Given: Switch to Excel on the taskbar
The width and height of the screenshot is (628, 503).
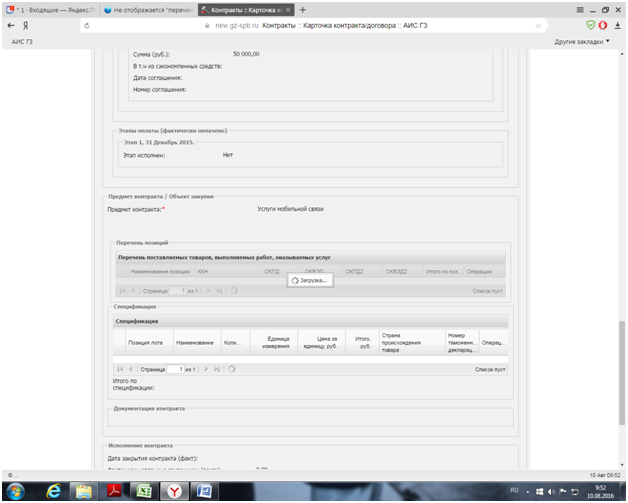Looking at the screenshot, I should (144, 491).
